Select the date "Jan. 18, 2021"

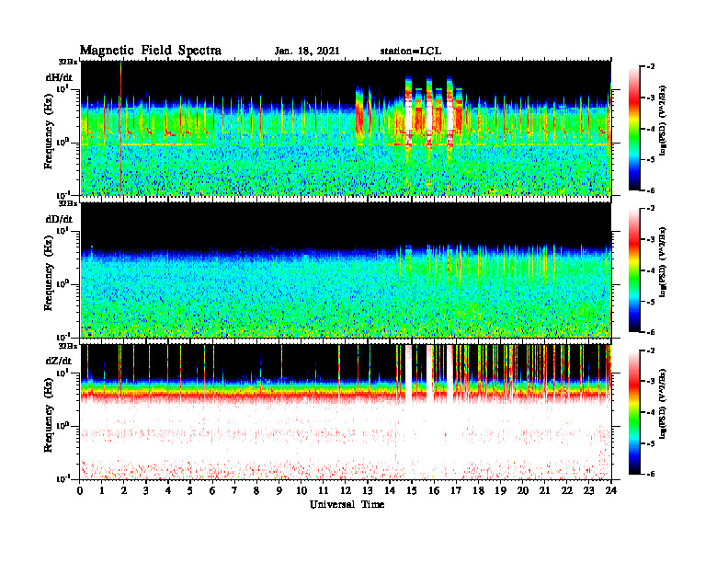point(307,52)
